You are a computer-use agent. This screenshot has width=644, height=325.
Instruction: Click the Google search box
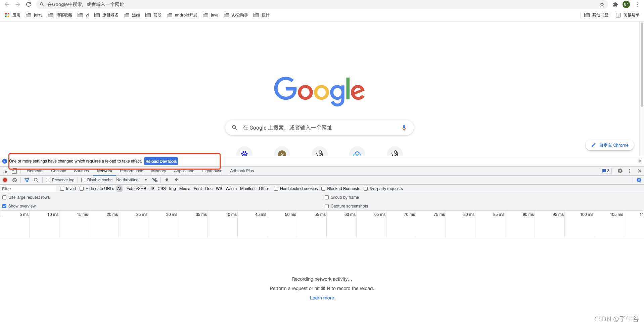pyautogui.click(x=319, y=128)
